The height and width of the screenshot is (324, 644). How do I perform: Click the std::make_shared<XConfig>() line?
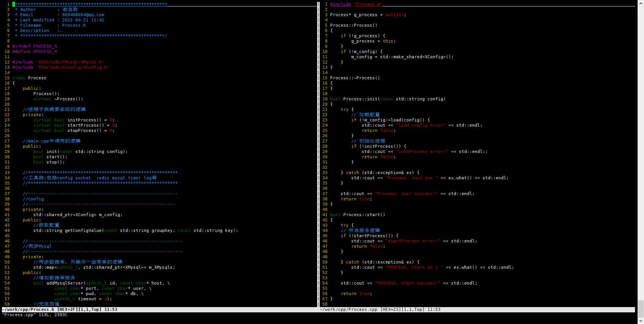402,57
